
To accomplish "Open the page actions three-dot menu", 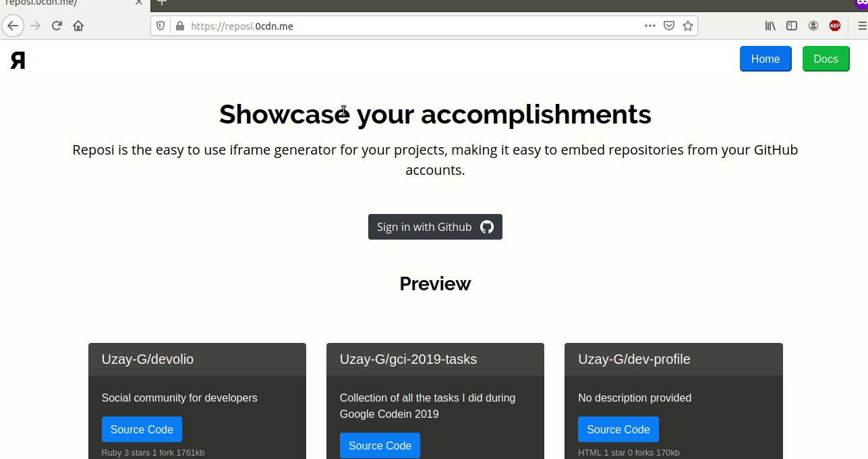I will [650, 26].
